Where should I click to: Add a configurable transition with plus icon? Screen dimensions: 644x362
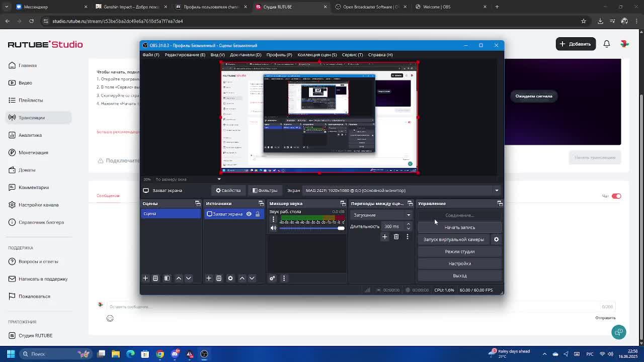pos(385,237)
